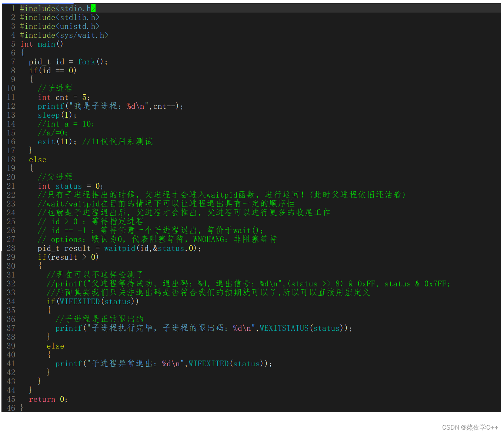Image resolution: width=504 pixels, height=434 pixels.
Task: Click the 'exit(11);' statement
Action: [57, 141]
